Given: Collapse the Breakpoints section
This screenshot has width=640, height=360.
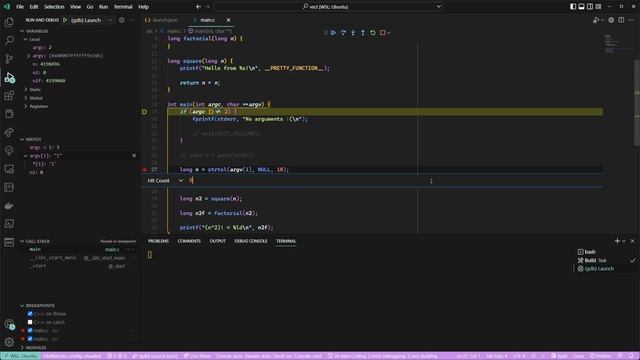Looking at the screenshot, I should [x=22, y=305].
